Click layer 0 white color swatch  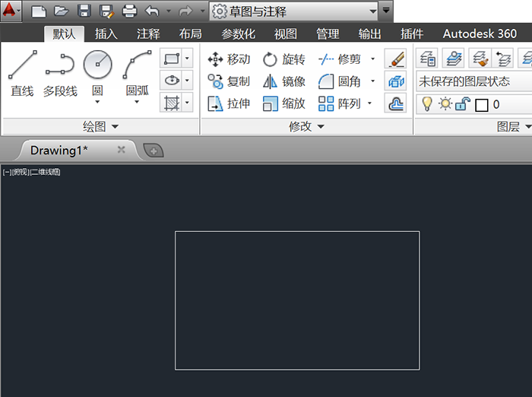tap(481, 105)
